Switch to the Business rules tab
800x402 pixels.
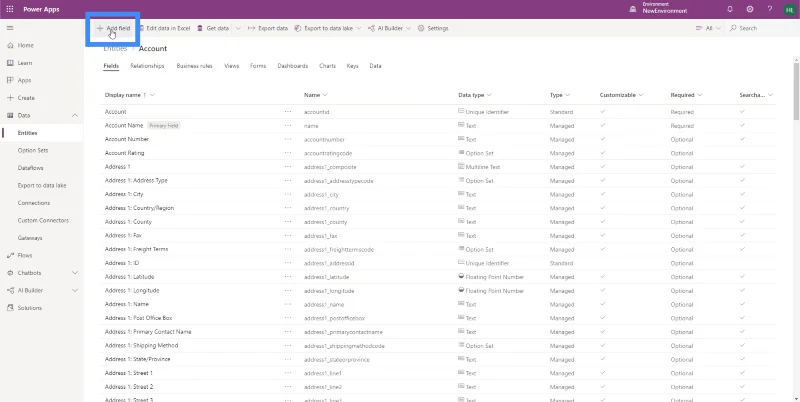(194, 66)
